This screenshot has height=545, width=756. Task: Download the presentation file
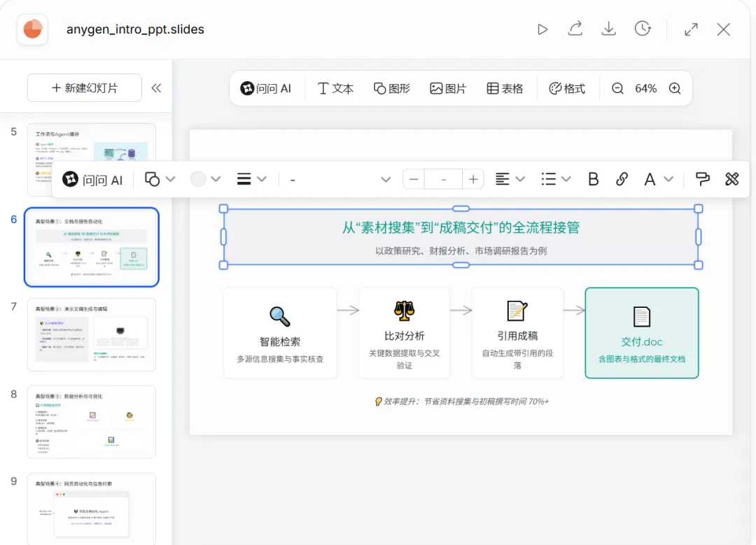click(x=609, y=29)
